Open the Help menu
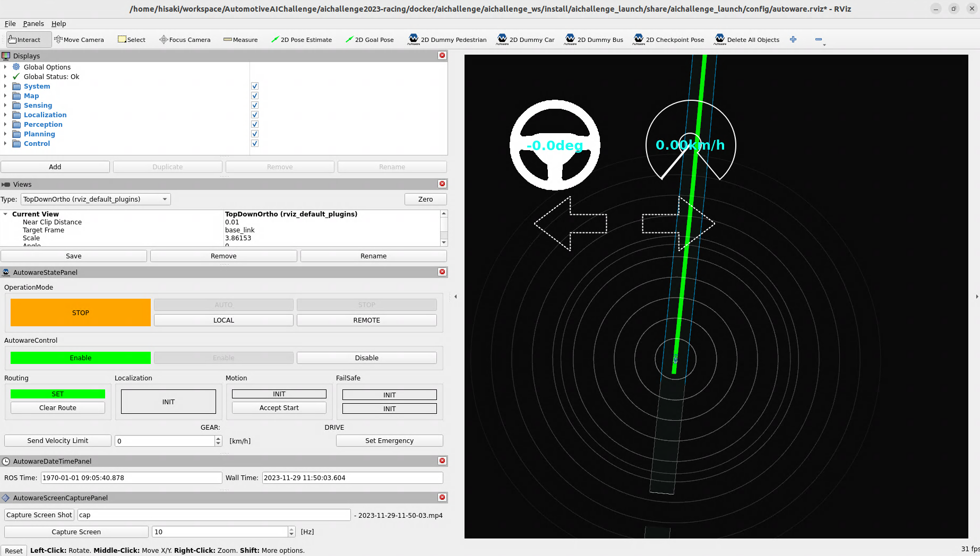Screen dimensions: 980x556 pyautogui.click(x=58, y=24)
